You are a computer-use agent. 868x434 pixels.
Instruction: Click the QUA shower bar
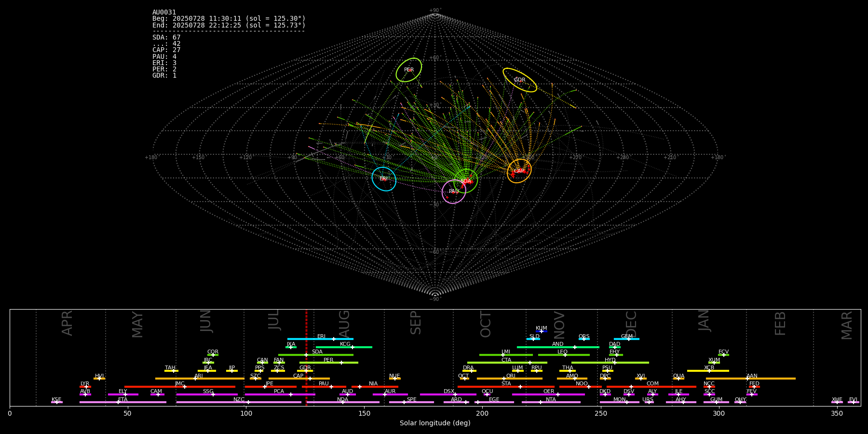tap(678, 379)
